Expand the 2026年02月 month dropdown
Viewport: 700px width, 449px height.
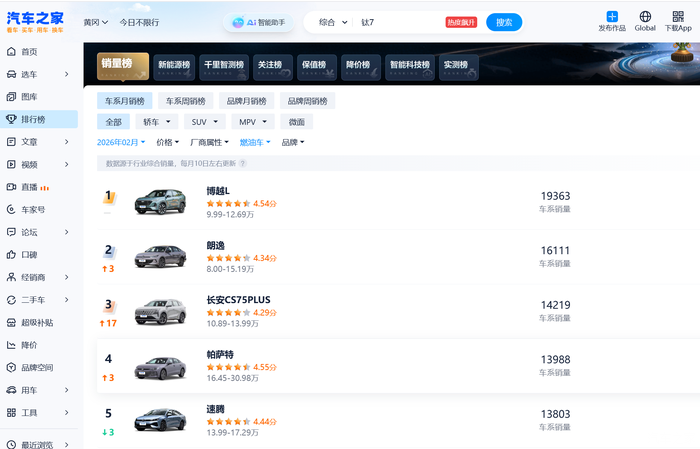(122, 143)
